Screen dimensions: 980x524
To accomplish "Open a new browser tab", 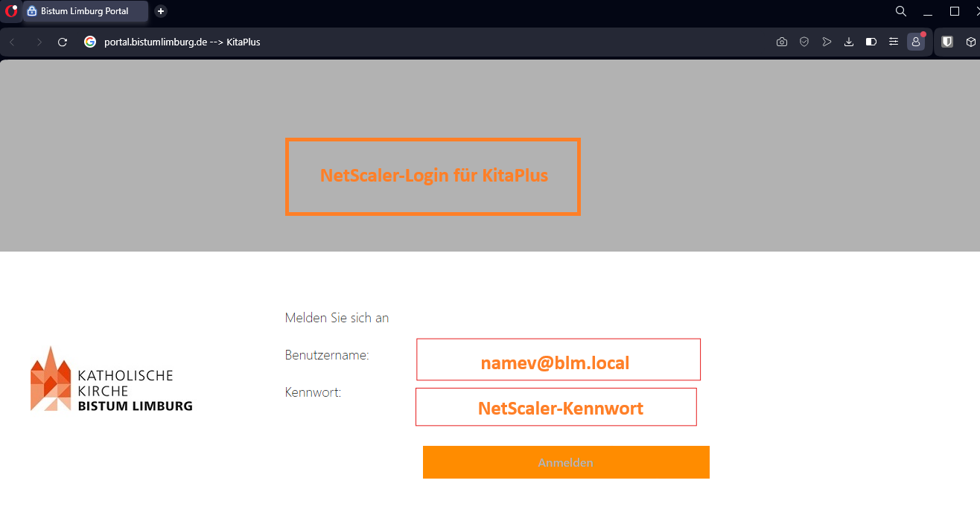I will pyautogui.click(x=161, y=11).
